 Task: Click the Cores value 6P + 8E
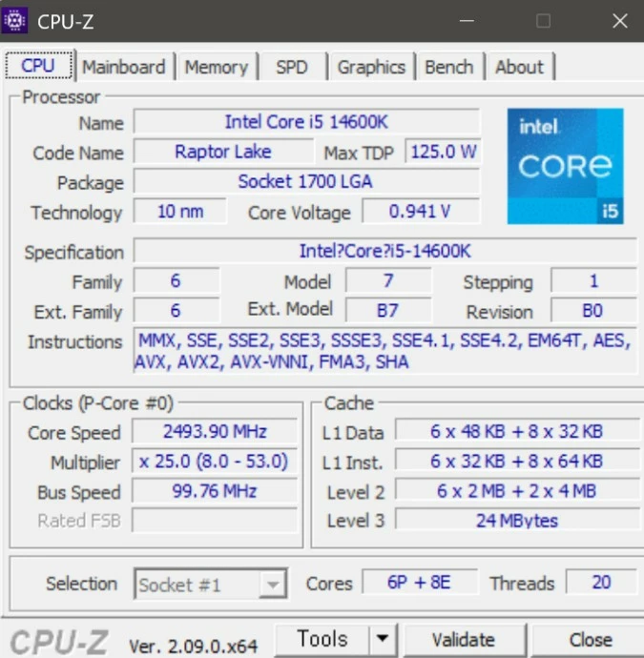point(420,583)
